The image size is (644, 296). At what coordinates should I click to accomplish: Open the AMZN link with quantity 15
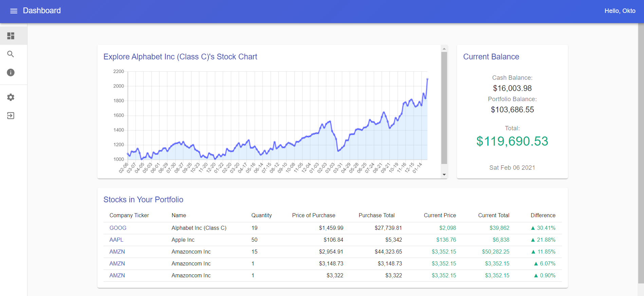[x=117, y=252]
